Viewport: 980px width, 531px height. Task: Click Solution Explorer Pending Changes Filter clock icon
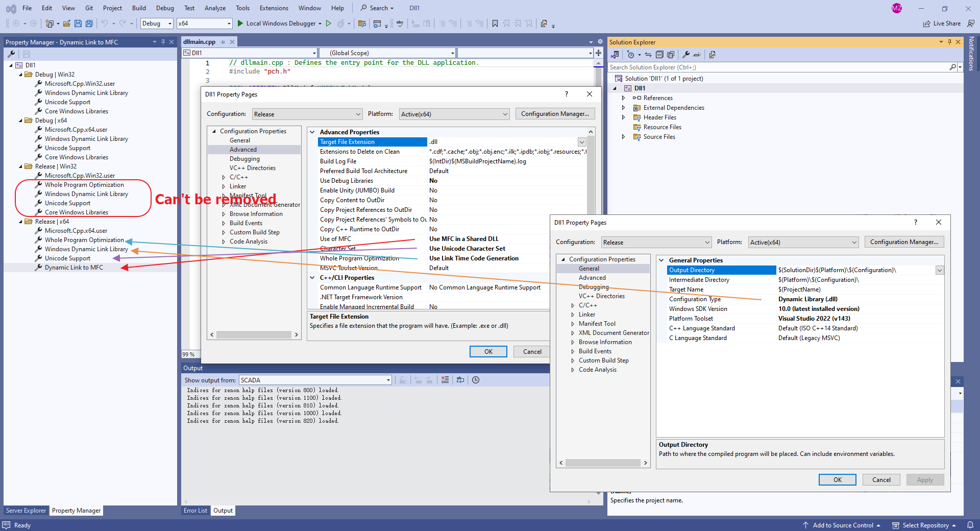[x=631, y=55]
